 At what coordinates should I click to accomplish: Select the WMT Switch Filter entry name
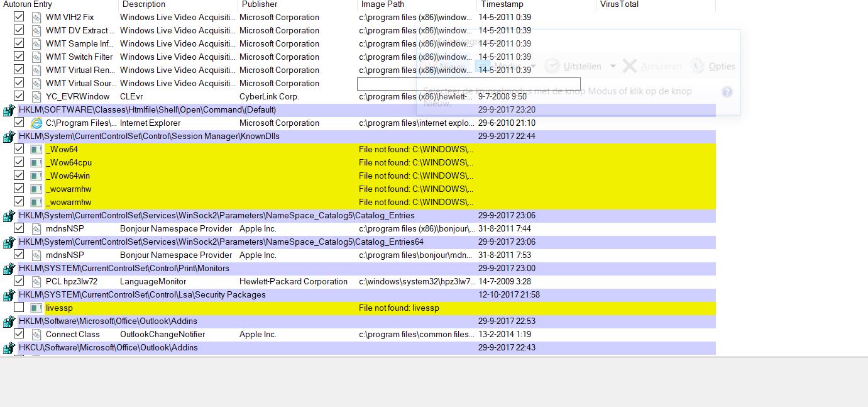(79, 57)
